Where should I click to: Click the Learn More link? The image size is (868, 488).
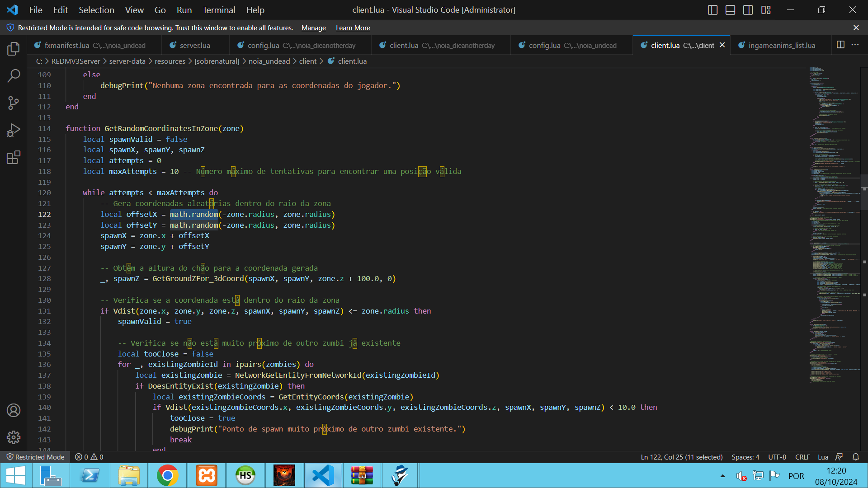coord(353,28)
